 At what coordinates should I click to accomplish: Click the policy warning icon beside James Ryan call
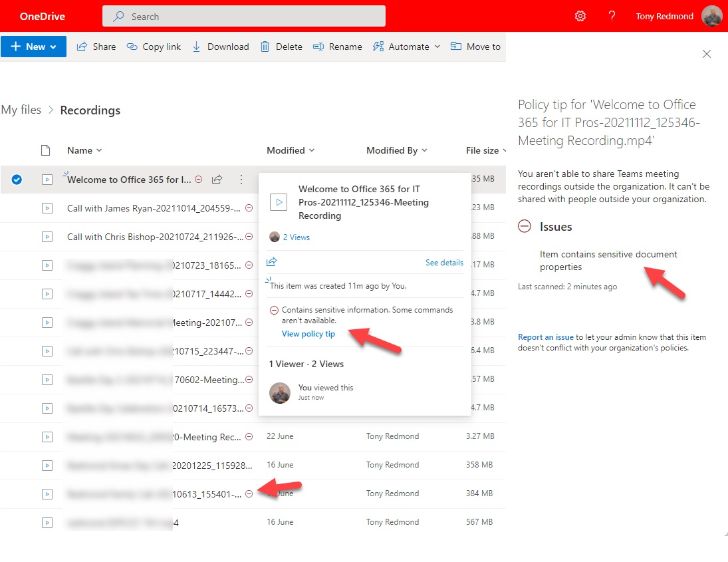249,208
